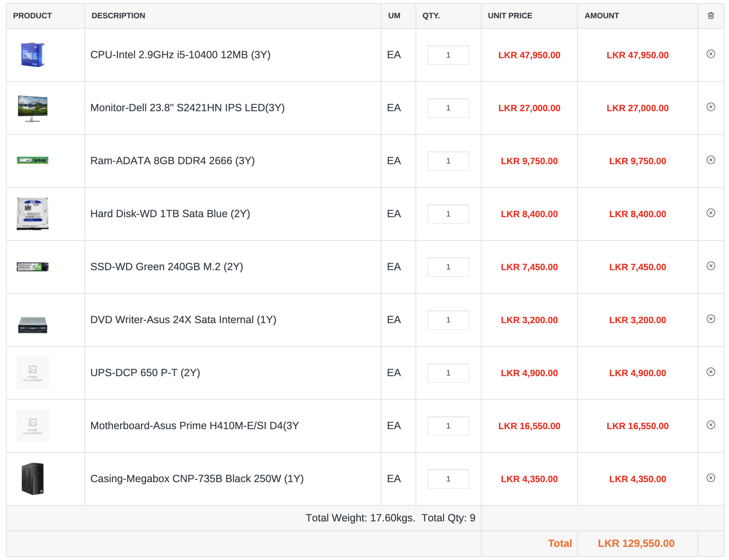Click the UPS unit price LKR 4,900.00
729x560 pixels.
[x=529, y=373]
